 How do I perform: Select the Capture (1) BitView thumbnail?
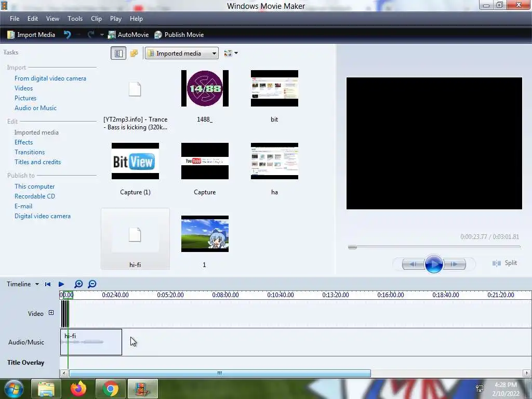pos(136,161)
